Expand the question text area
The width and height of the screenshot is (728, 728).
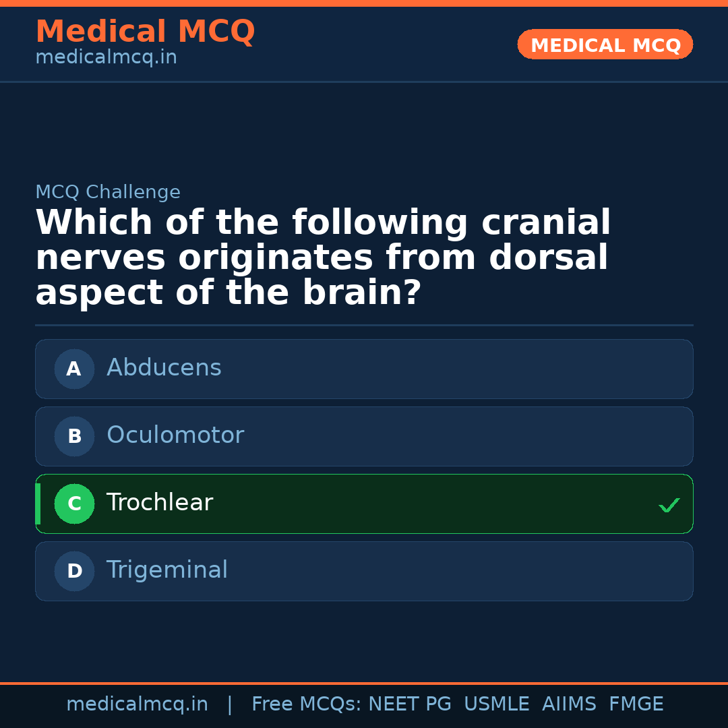tap(324, 257)
